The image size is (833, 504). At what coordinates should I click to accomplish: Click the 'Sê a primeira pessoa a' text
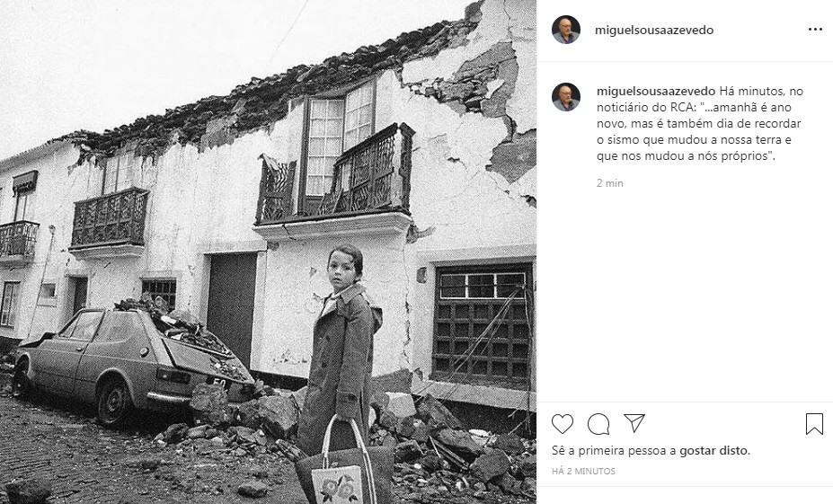[614, 450]
